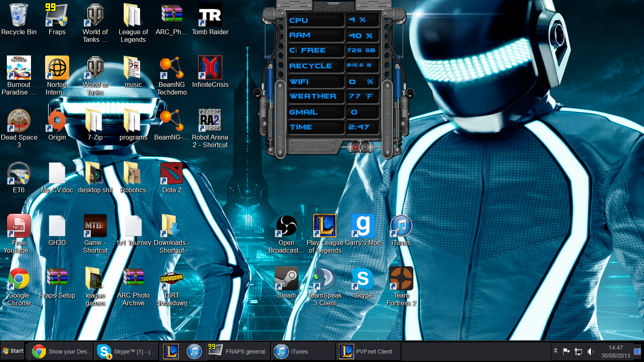Click the RECYCLE row in widget
Screen dimensions: 644x362
(x=334, y=66)
